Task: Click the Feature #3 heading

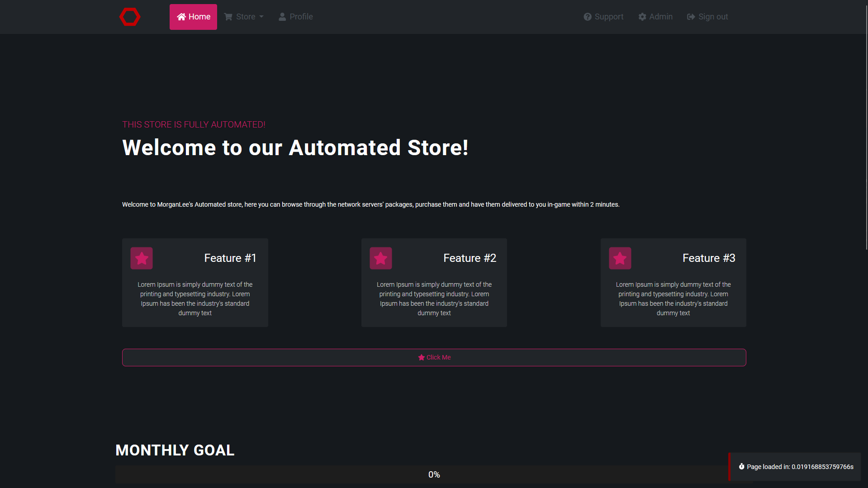Action: (x=709, y=258)
